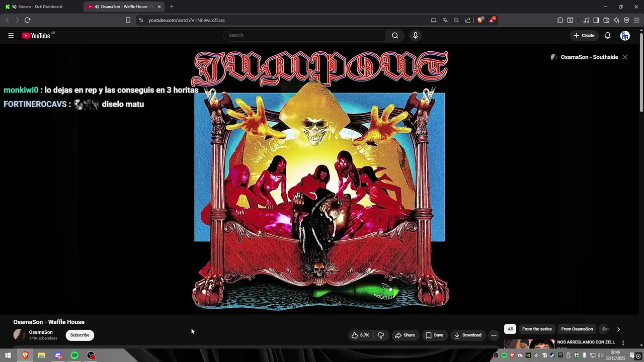Open the Extensions puzzle icon
This screenshot has height=362, width=644.
[560, 20]
